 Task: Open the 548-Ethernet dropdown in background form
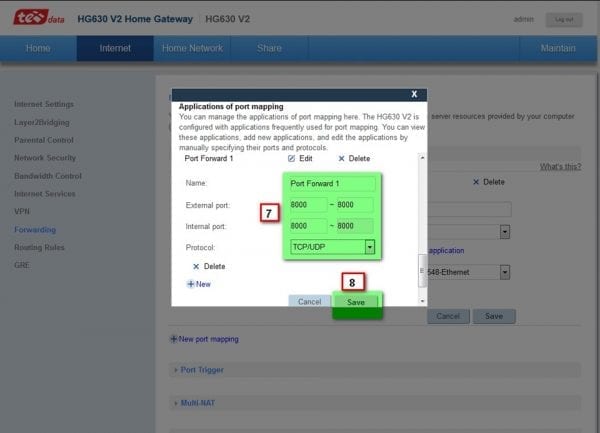pyautogui.click(x=505, y=271)
